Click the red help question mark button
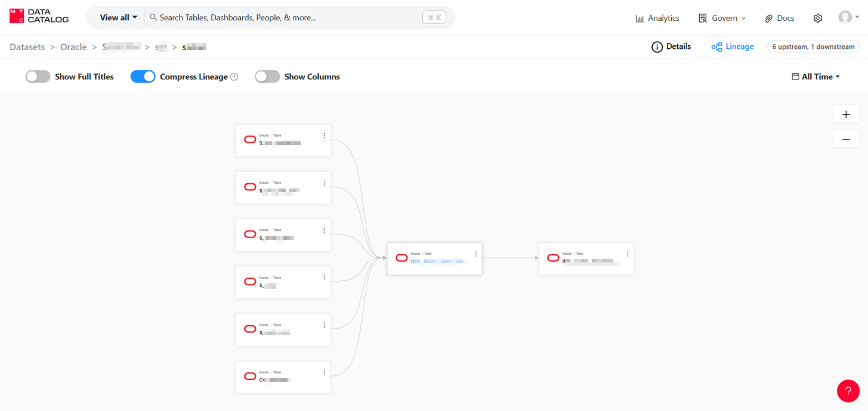 coord(848,391)
